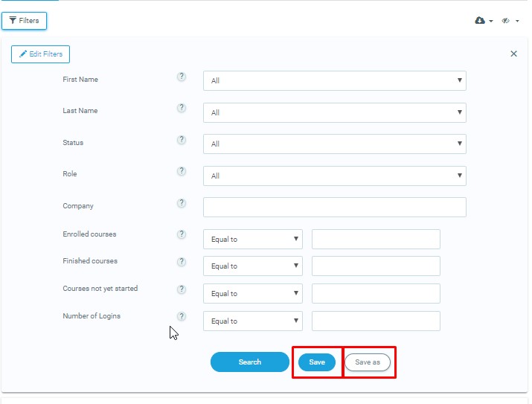This screenshot has width=532, height=404.
Task: Expand the Role dropdown
Action: click(x=334, y=176)
